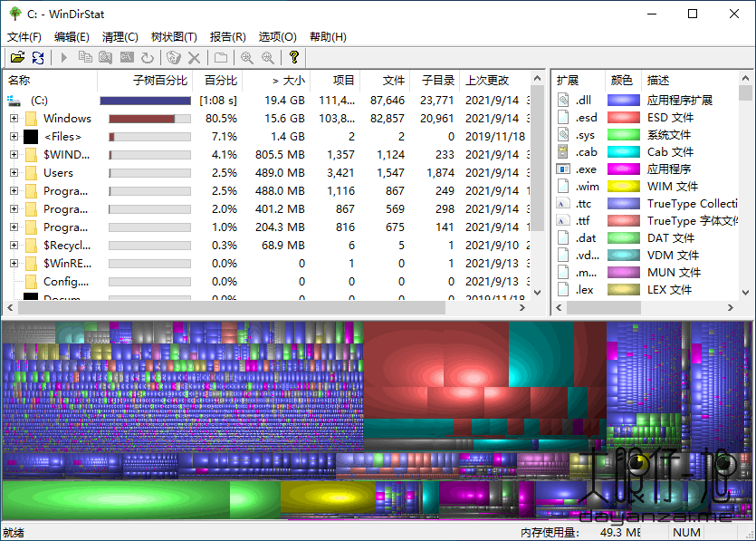Click the WinDirStat tree icon in the title bar
This screenshot has height=541, width=756.
tap(15, 14)
